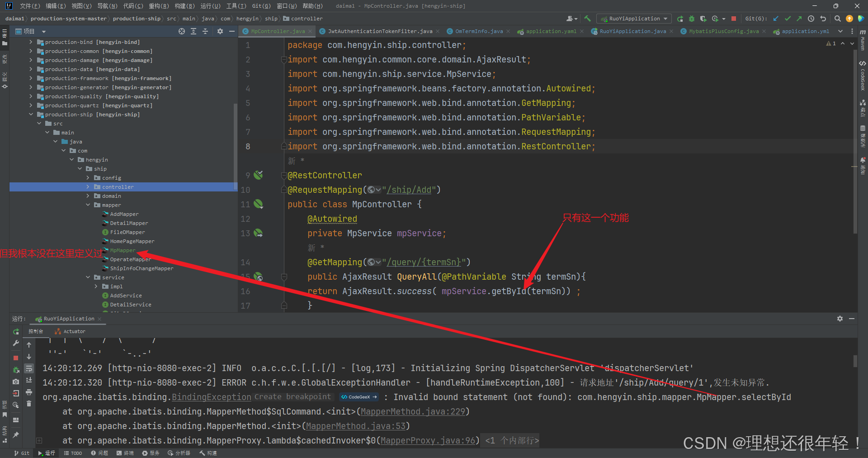
Task: Open MapperMethod.java:229 stack trace link
Action: coord(413,411)
